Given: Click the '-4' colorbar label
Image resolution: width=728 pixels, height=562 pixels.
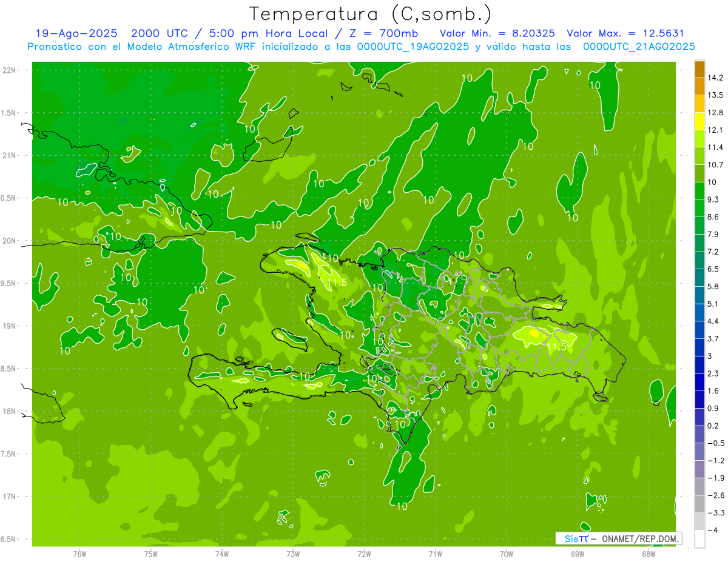Looking at the screenshot, I should point(712,530).
